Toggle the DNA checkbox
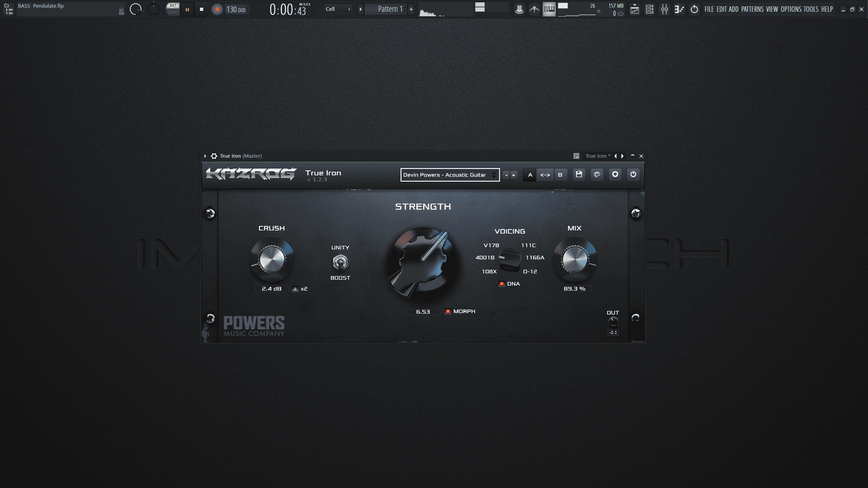This screenshot has height=488, width=868. (x=502, y=284)
